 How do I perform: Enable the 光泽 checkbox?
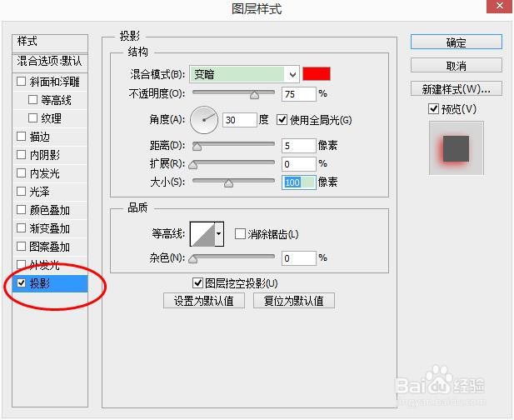[21, 191]
